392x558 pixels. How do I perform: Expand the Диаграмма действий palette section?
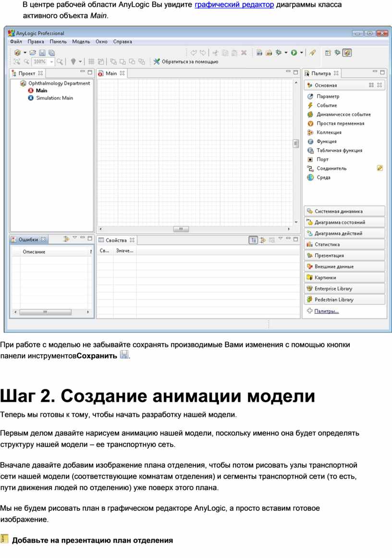[344, 233]
